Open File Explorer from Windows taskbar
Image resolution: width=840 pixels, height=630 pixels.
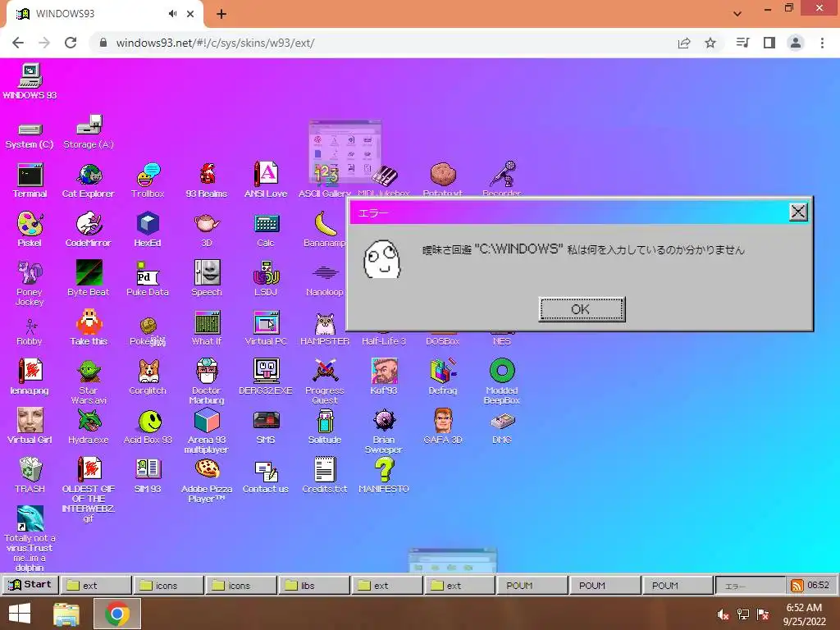(67, 614)
